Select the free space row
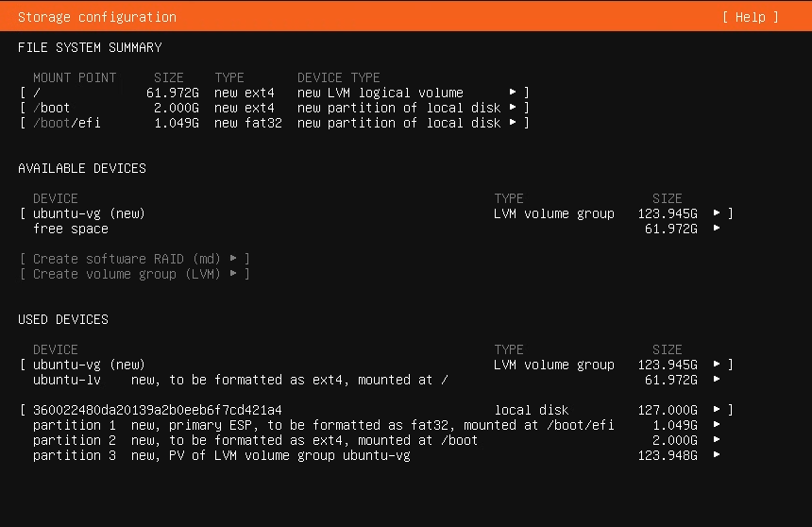The width and height of the screenshot is (812, 527). point(377,229)
